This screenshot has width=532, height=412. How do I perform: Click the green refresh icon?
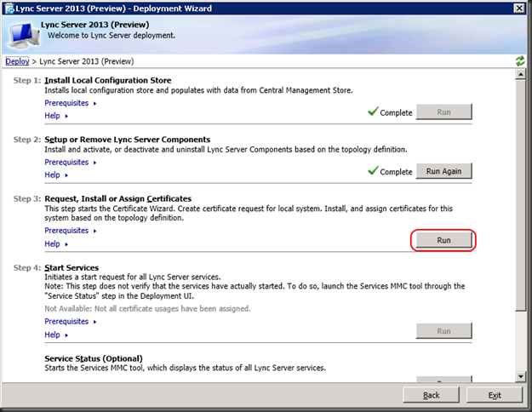coord(520,61)
